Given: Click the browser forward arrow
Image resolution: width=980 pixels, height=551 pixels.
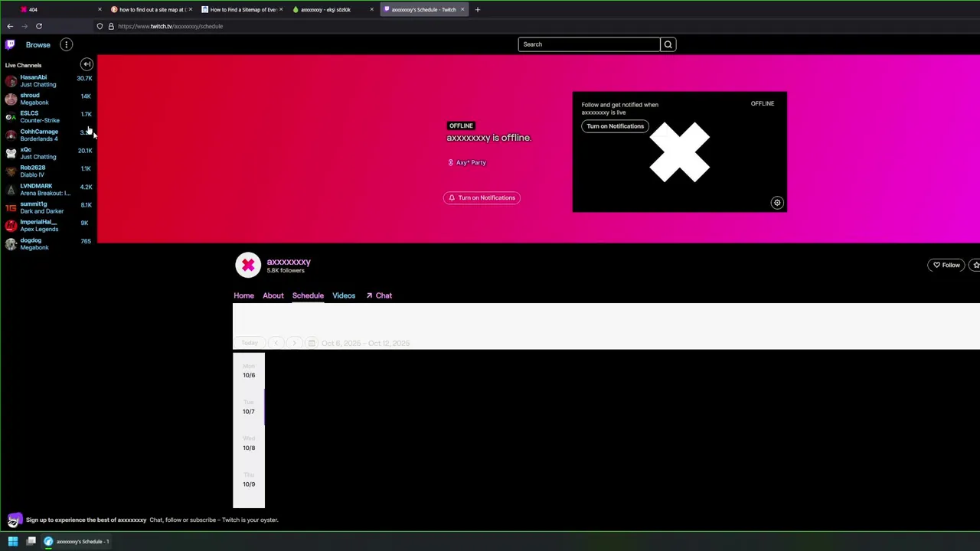Looking at the screenshot, I should [x=24, y=26].
